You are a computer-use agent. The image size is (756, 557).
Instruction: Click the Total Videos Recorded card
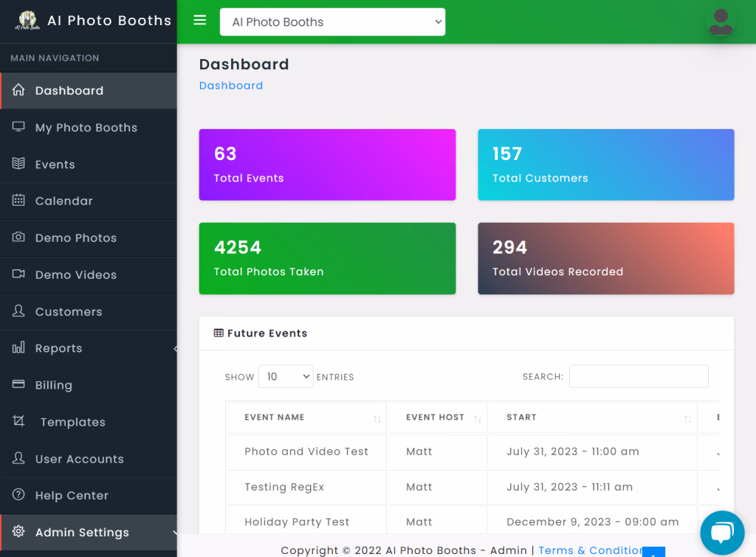tap(606, 258)
